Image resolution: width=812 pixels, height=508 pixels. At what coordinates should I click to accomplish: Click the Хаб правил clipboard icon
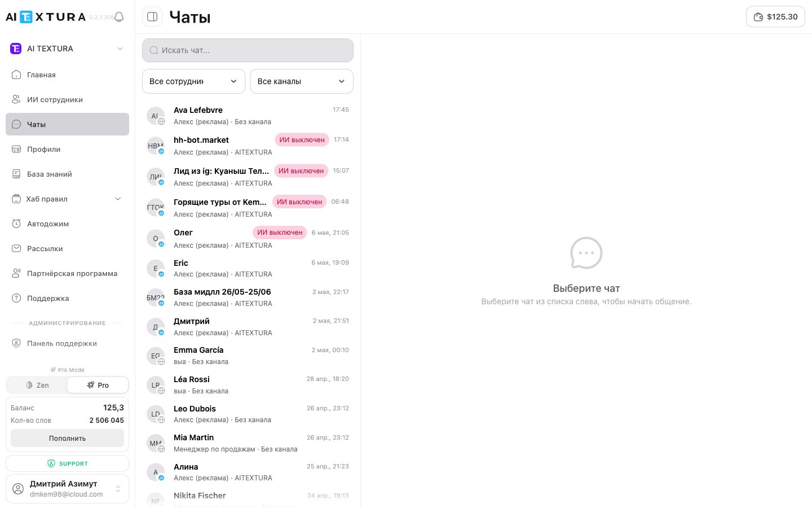click(16, 199)
